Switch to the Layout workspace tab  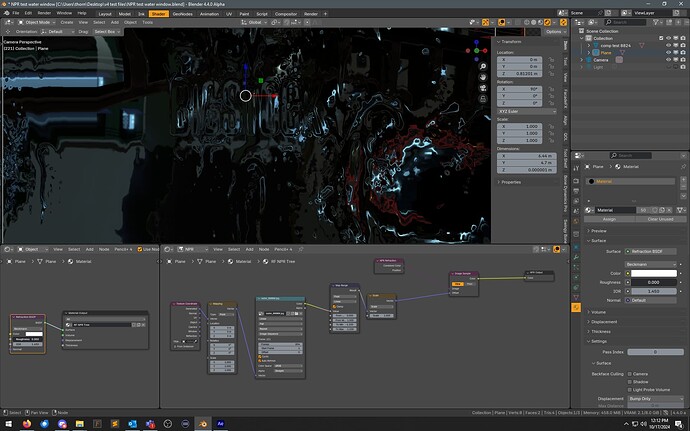(105, 14)
